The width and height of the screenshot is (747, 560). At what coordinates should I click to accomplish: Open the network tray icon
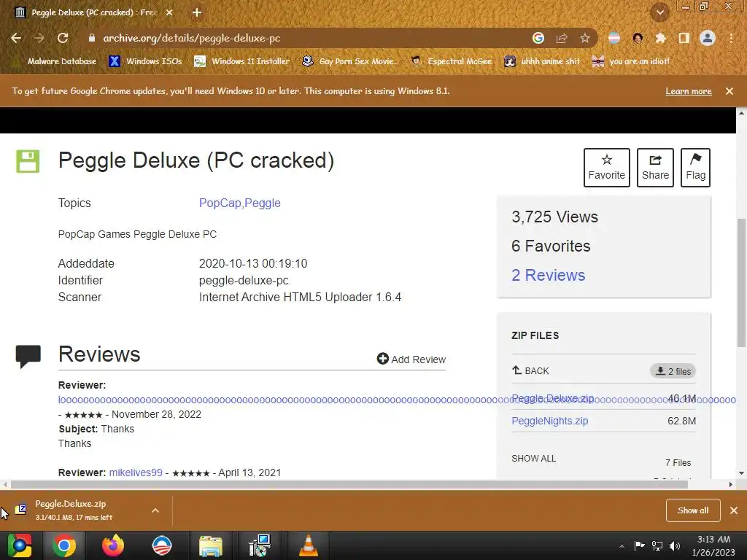pos(657,545)
